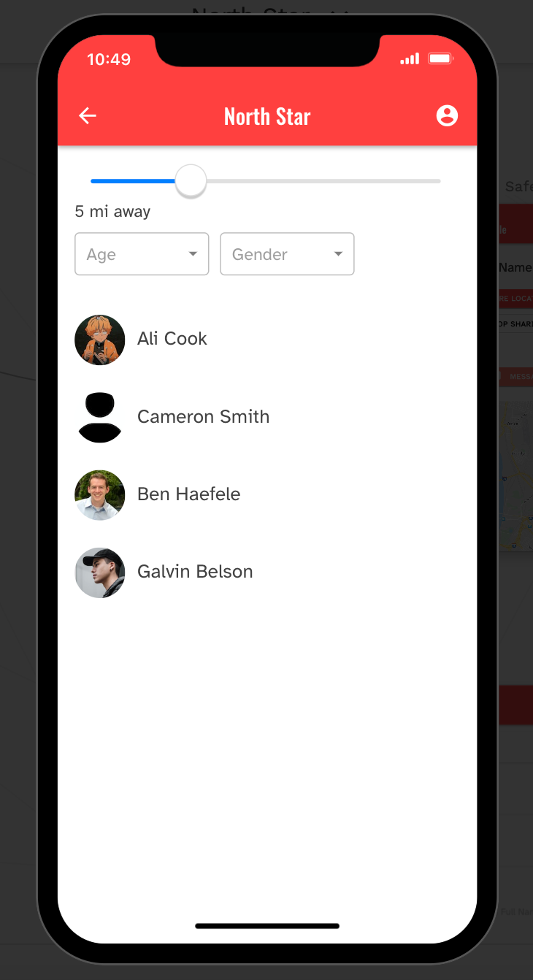Click the battery icon in status bar

(x=441, y=58)
